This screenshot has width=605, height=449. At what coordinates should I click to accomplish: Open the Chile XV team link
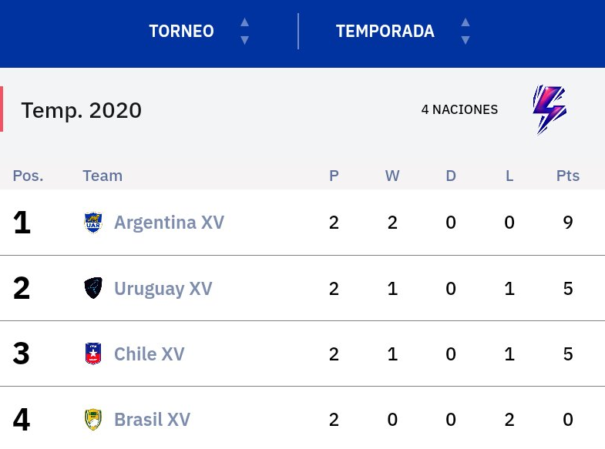pos(149,354)
